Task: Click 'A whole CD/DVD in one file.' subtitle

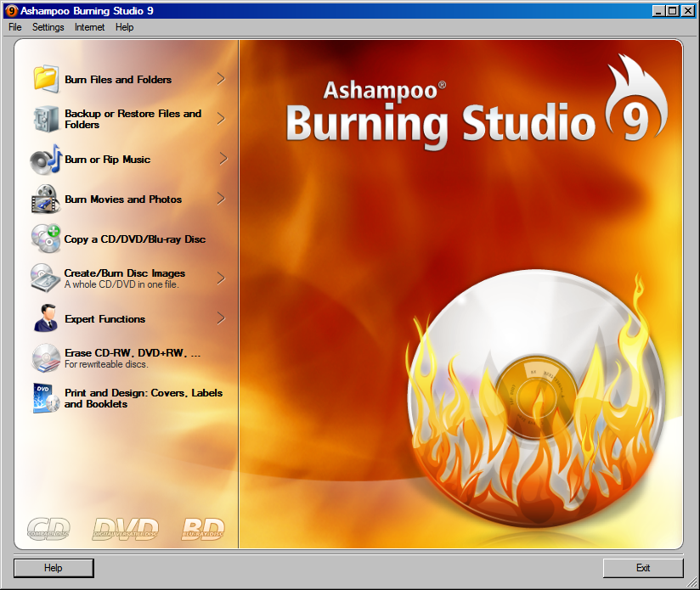Action: point(121,284)
